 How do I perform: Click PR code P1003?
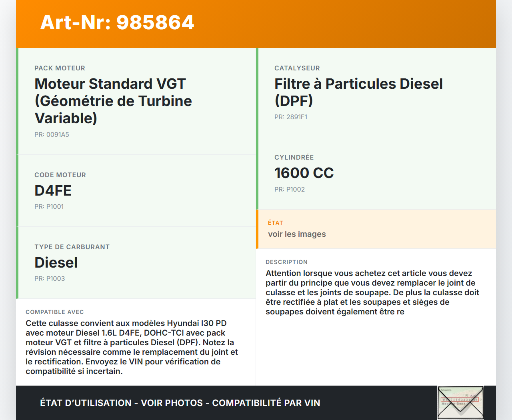point(50,279)
